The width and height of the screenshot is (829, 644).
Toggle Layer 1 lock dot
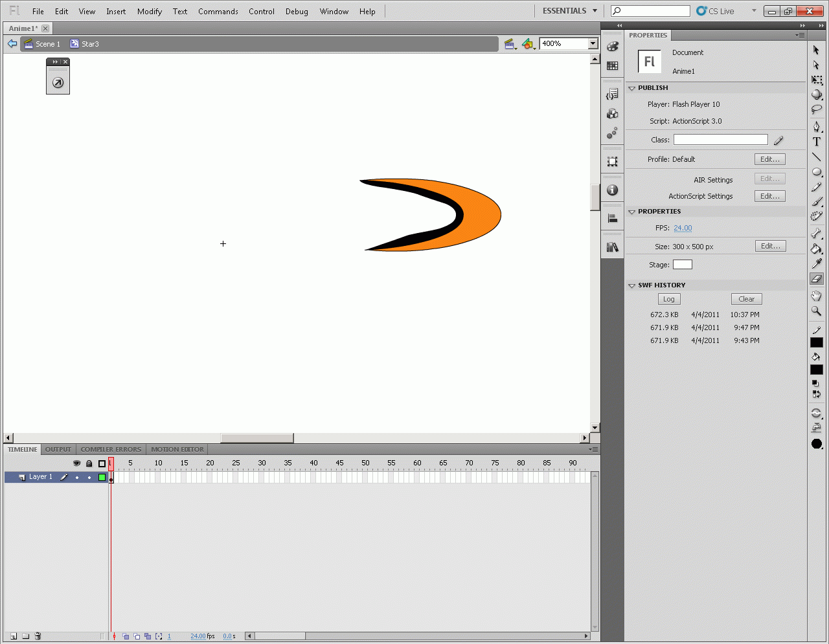(89, 478)
